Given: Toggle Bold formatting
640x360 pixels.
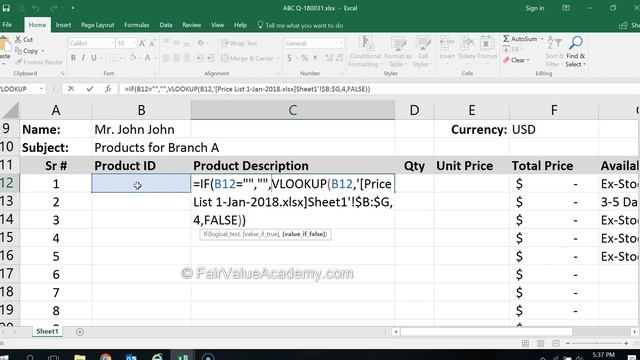Looking at the screenshot, I should (x=73, y=58).
